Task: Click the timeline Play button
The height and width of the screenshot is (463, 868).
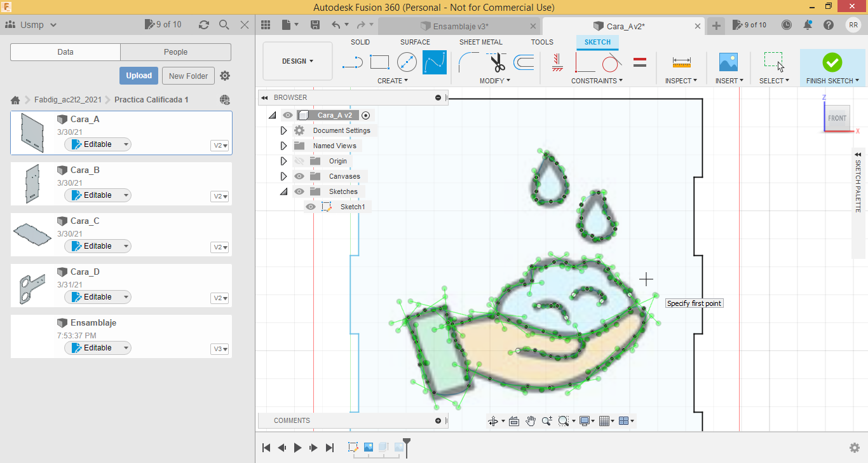Action: click(x=297, y=448)
